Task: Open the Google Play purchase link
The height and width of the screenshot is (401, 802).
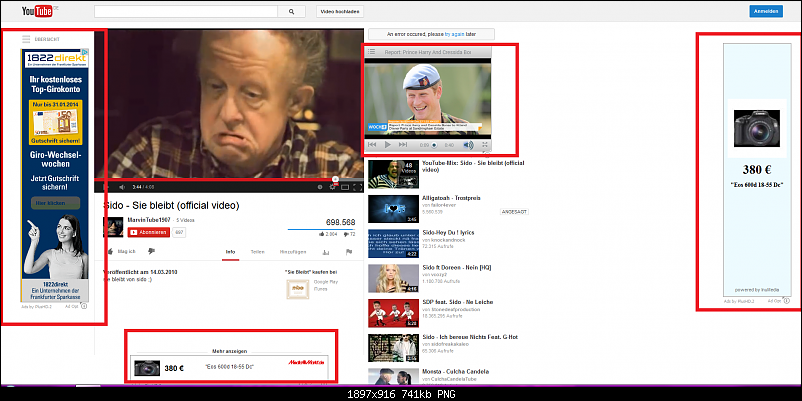Action: point(326,282)
